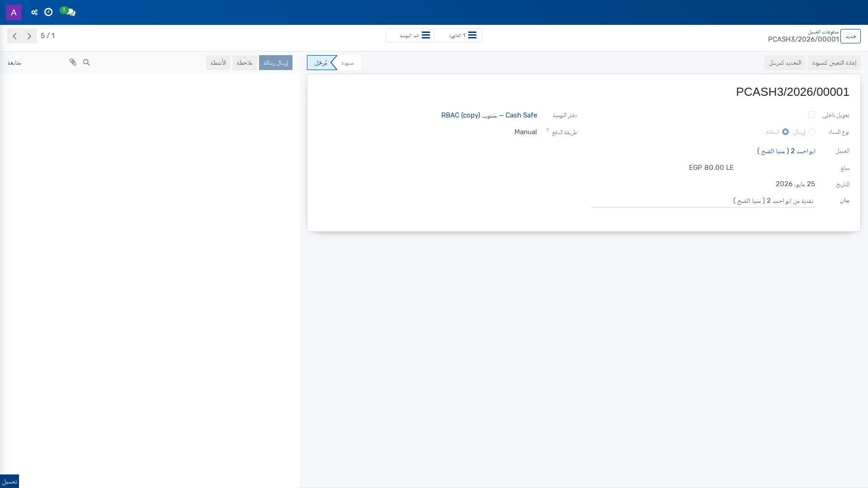868x488 pixels.
Task: Switch to the ملاحظة log note tab
Action: 245,63
